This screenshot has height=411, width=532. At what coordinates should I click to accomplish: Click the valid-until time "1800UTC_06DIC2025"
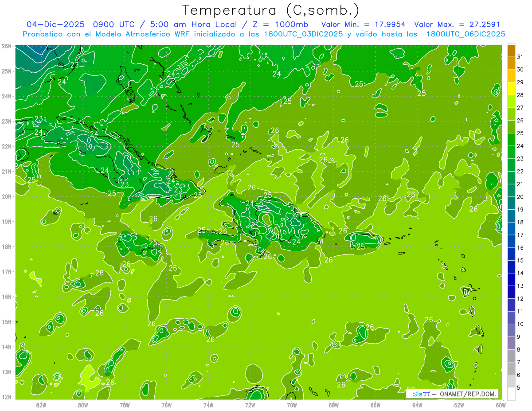(x=465, y=34)
